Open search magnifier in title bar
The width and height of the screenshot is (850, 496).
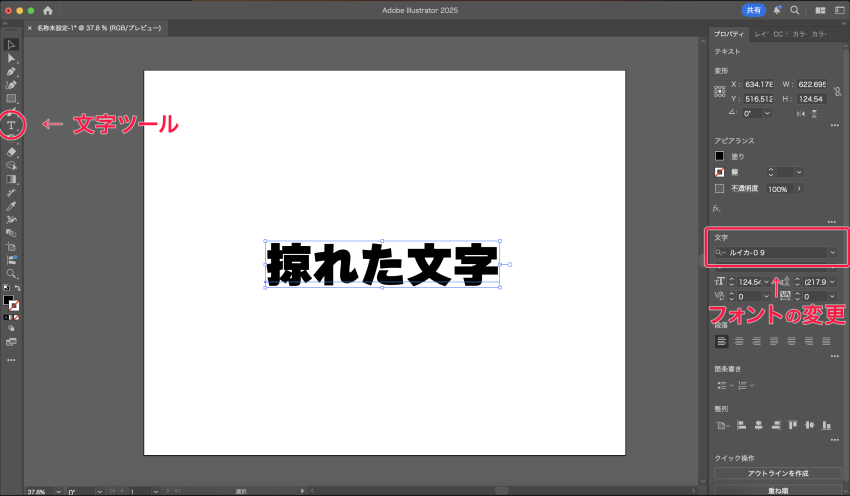click(795, 10)
